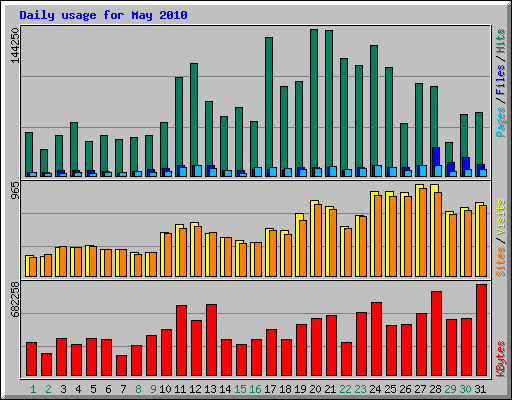This screenshot has width=512, height=400.
Task: Click the red KBytes bar for day 22
Action: pyautogui.click(x=346, y=359)
